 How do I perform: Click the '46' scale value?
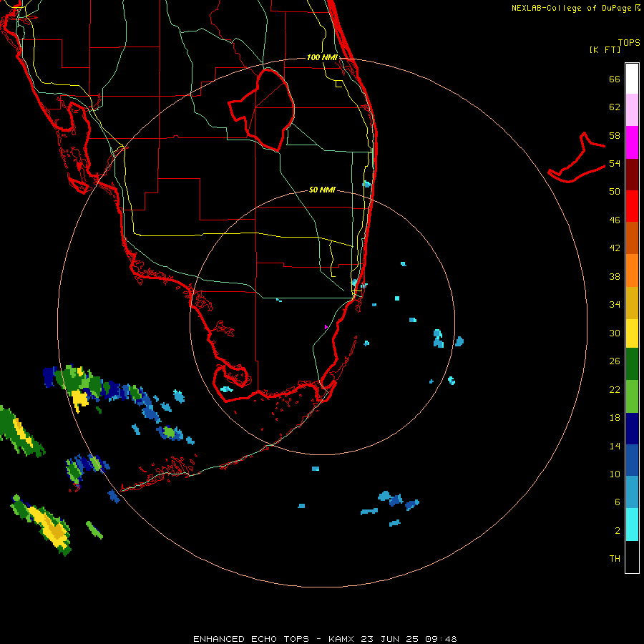615,220
